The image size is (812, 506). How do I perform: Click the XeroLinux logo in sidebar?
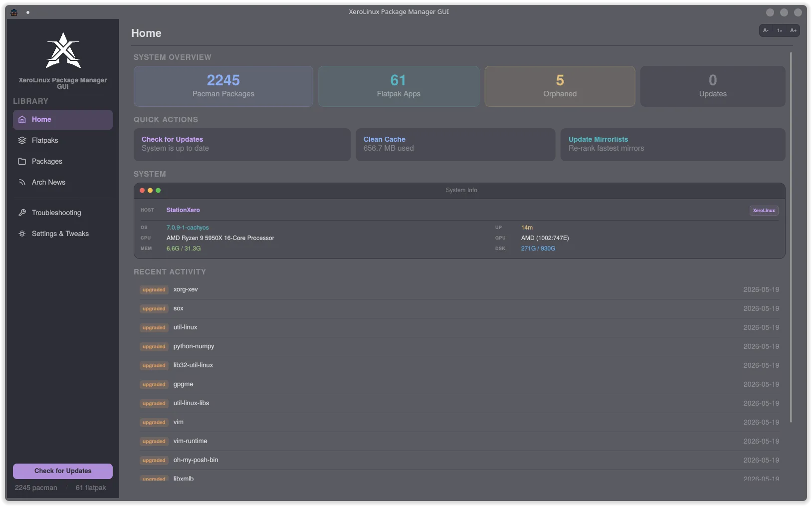[63, 50]
